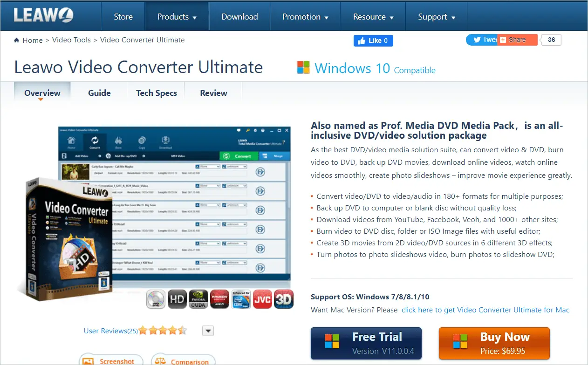Image resolution: width=588 pixels, height=365 pixels.
Task: Click the Facebook Like thumbs-up button
Action: click(x=373, y=41)
